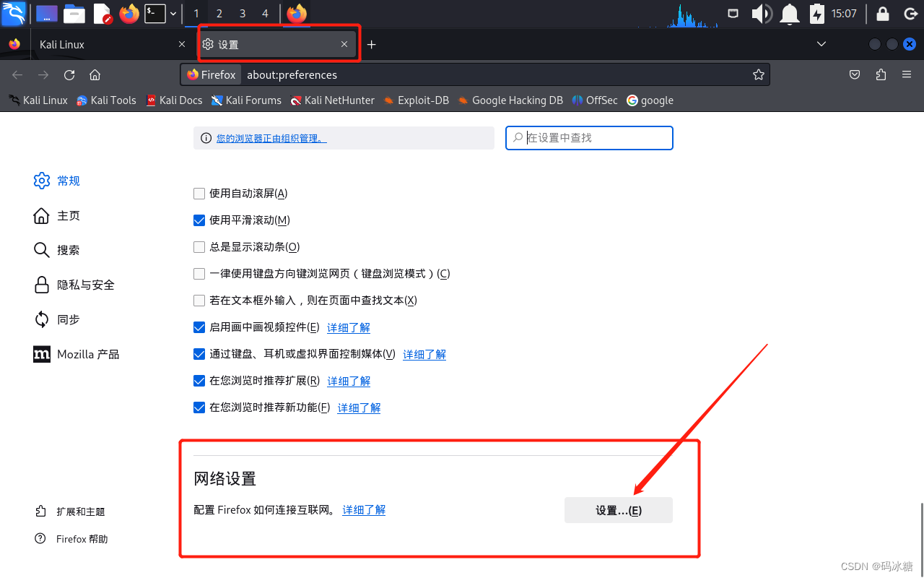Image resolution: width=924 pixels, height=578 pixels.
Task: Open the Kali Docs bookmark
Action: [x=174, y=100]
